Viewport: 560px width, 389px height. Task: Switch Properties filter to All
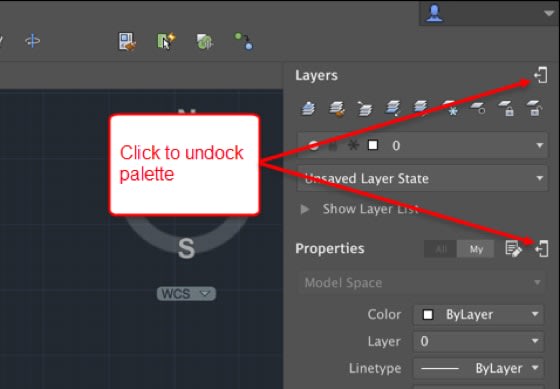coord(440,249)
